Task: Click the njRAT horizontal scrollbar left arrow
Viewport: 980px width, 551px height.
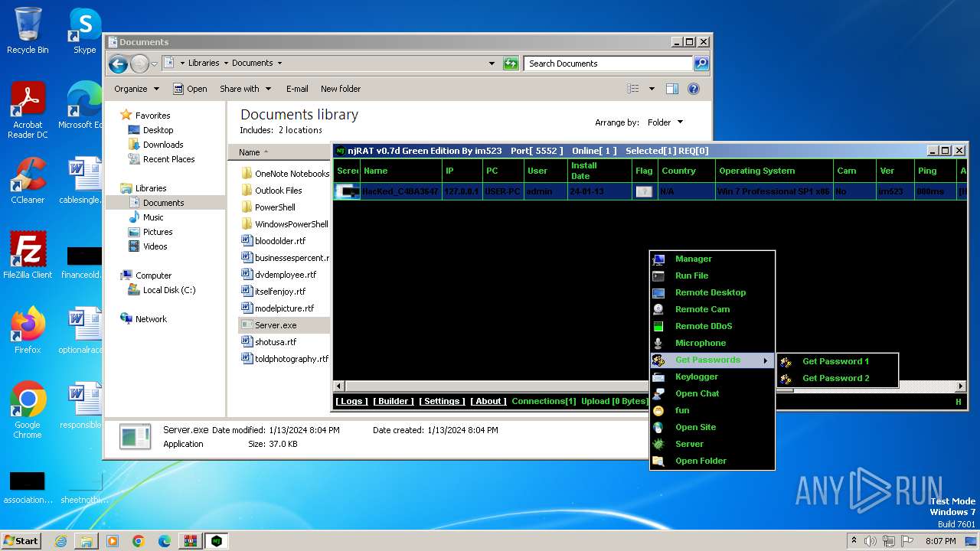Action: click(x=339, y=386)
